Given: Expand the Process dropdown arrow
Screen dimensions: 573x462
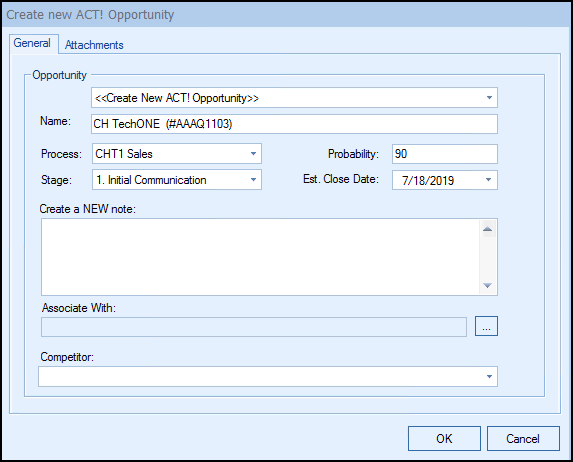Looking at the screenshot, I should pos(253,154).
